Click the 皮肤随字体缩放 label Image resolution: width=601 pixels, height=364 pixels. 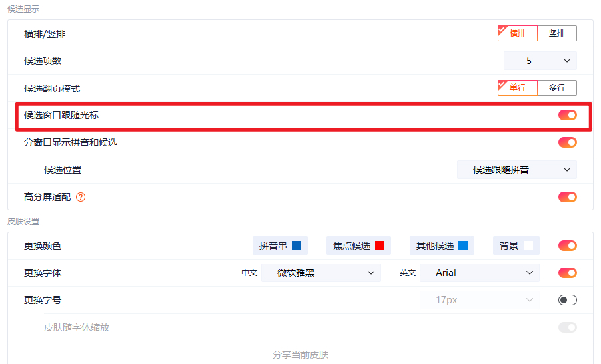(x=77, y=327)
